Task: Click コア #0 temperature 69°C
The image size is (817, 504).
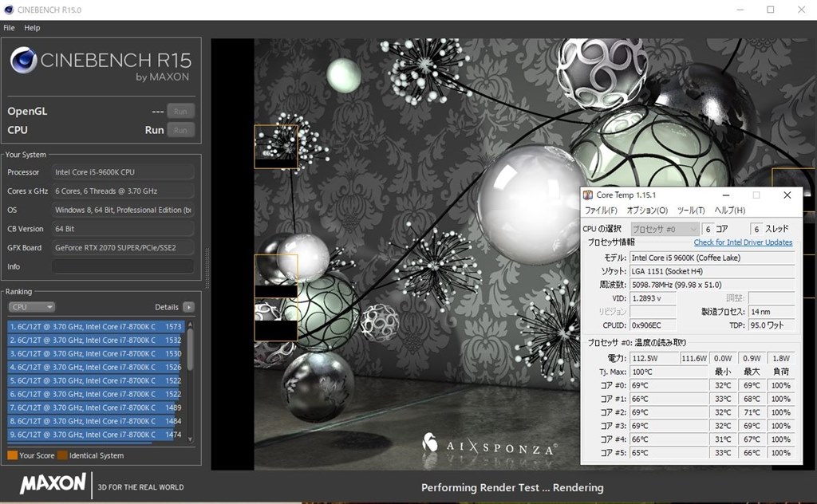Action: [x=669, y=385]
